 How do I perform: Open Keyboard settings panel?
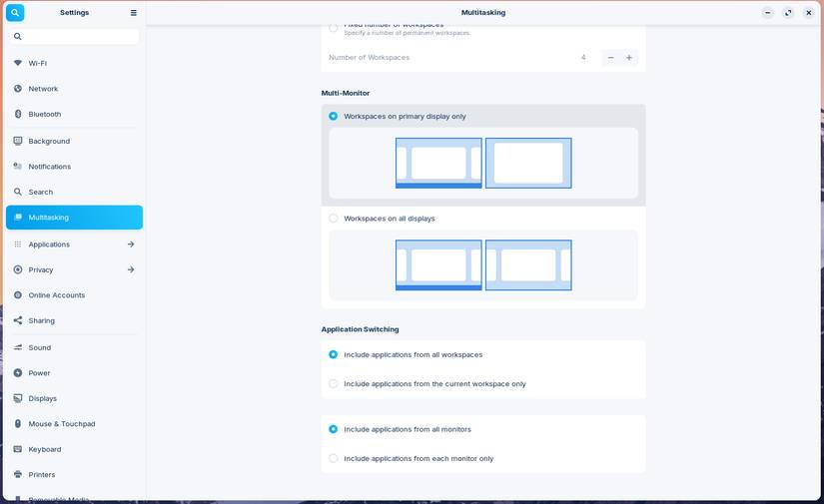pyautogui.click(x=74, y=449)
